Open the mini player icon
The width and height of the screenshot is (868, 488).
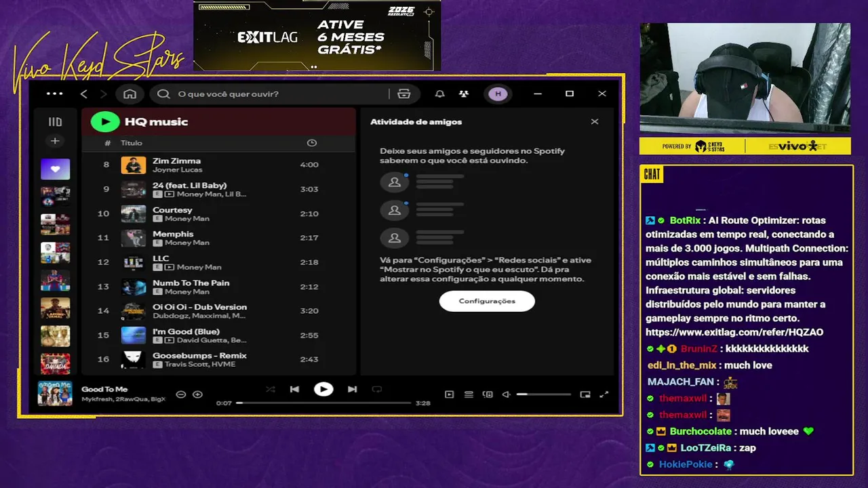(585, 394)
